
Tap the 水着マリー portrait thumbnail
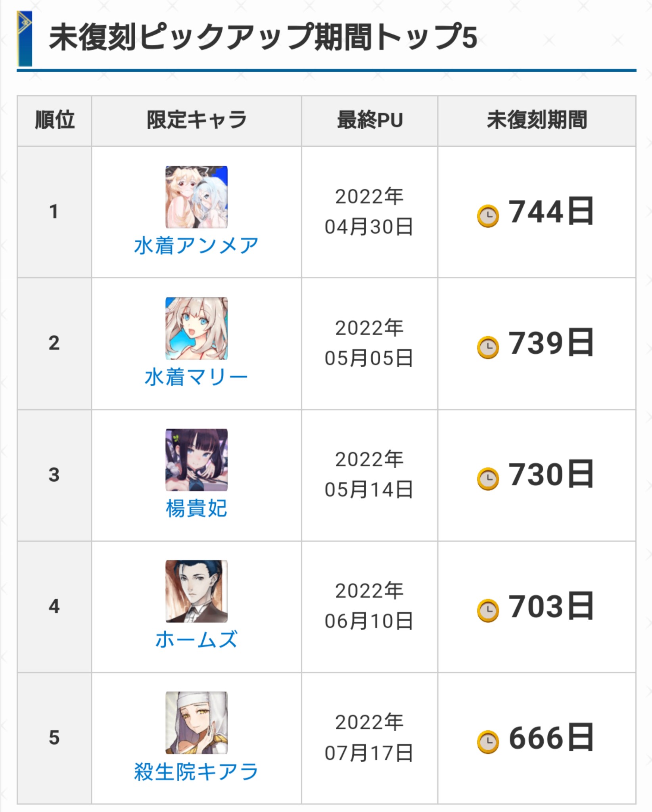tap(196, 328)
